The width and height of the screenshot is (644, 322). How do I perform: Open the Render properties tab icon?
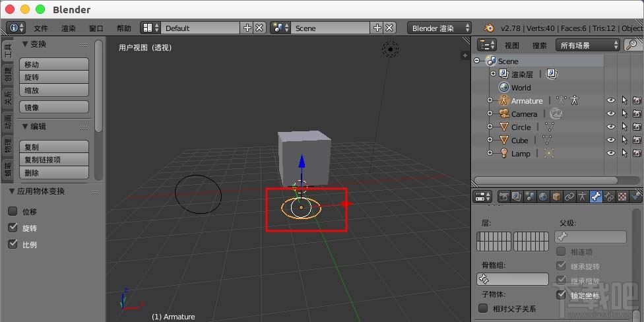pyautogui.click(x=503, y=197)
